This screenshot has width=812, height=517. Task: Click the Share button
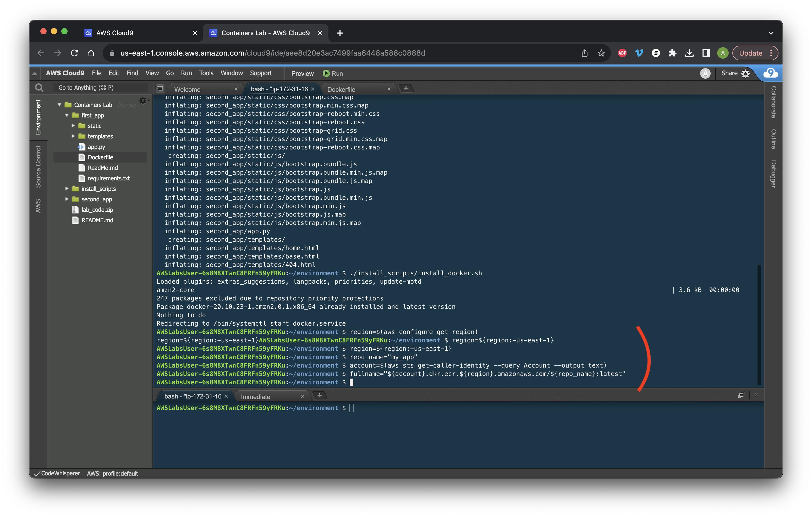[729, 73]
